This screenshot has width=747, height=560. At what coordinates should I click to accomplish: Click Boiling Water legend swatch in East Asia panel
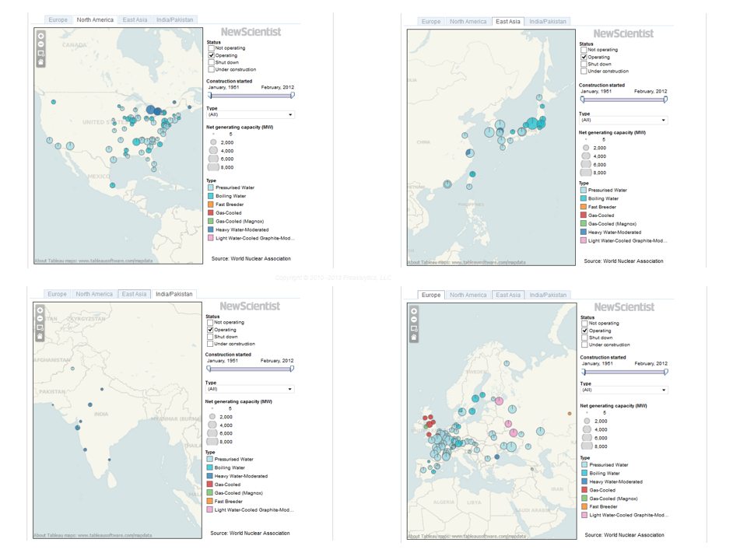pyautogui.click(x=584, y=198)
